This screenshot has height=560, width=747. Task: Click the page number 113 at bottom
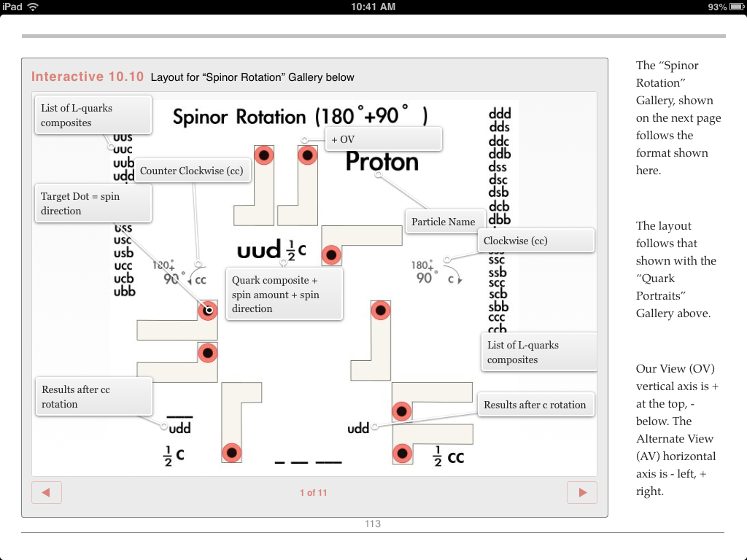pos(373,524)
